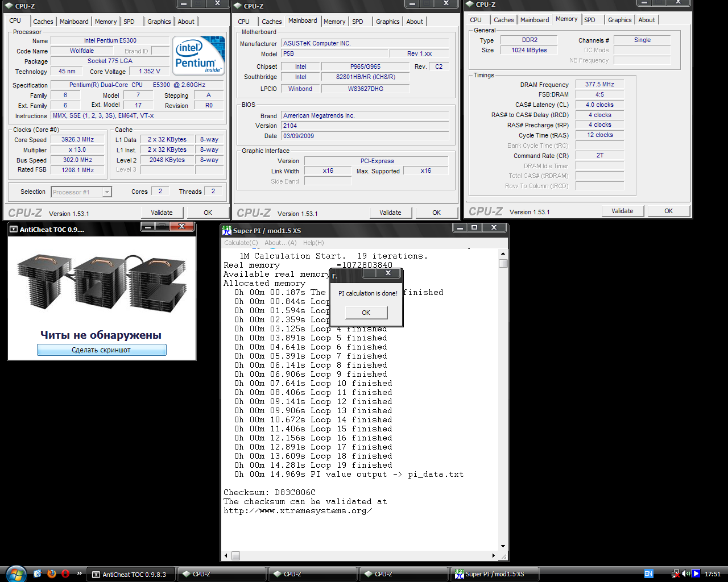This screenshot has height=582, width=728.
Task: Select SPD tab in right CPU-Z window
Action: (590, 20)
